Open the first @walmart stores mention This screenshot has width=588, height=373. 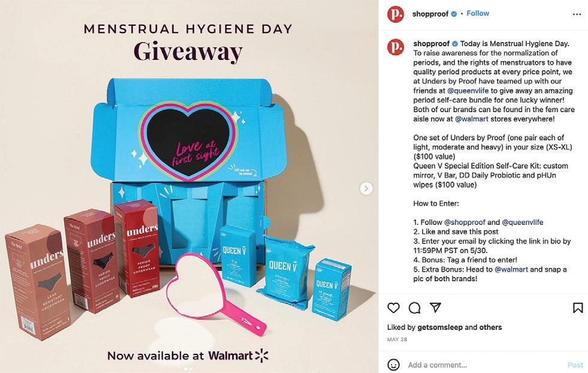click(x=472, y=119)
